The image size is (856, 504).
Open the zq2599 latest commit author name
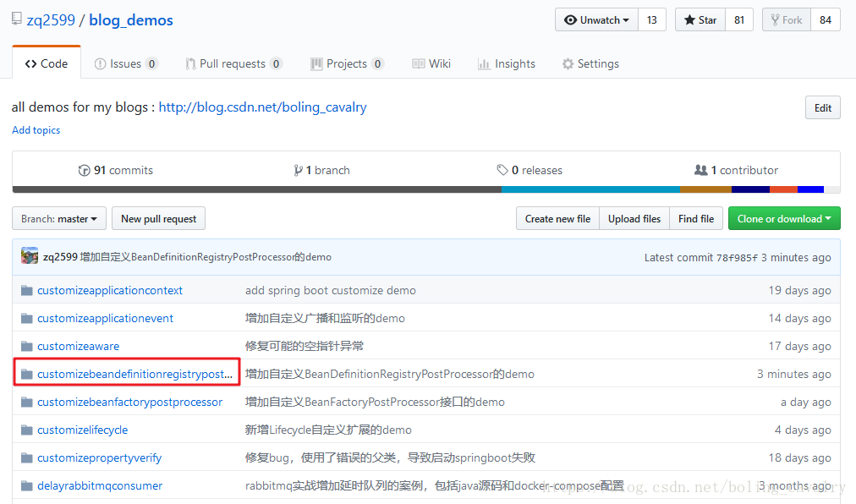click(x=60, y=256)
